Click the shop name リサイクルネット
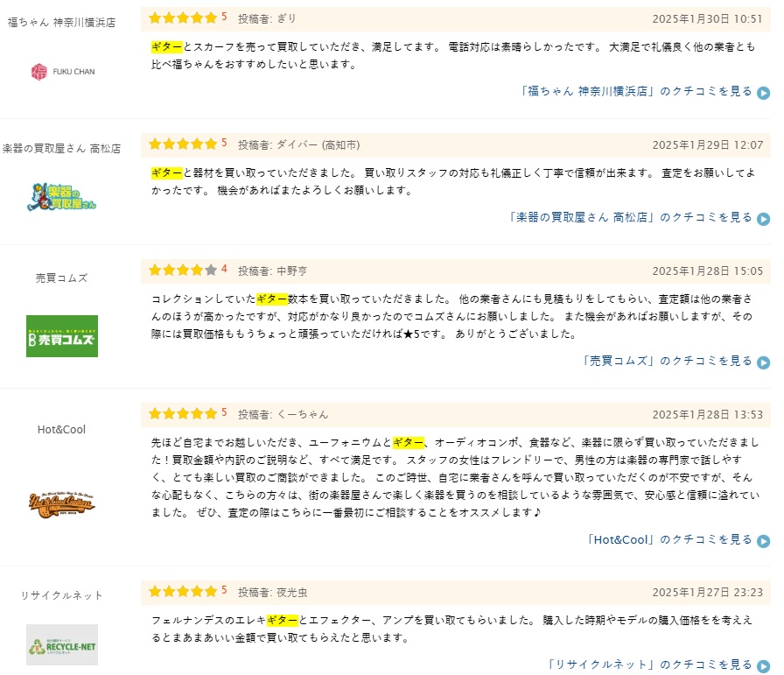784x675 pixels. coord(61,595)
